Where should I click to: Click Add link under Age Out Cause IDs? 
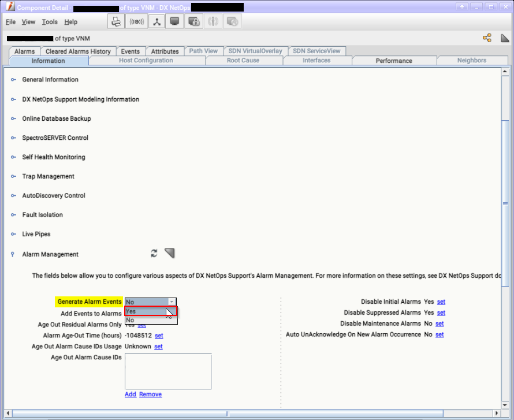click(131, 394)
